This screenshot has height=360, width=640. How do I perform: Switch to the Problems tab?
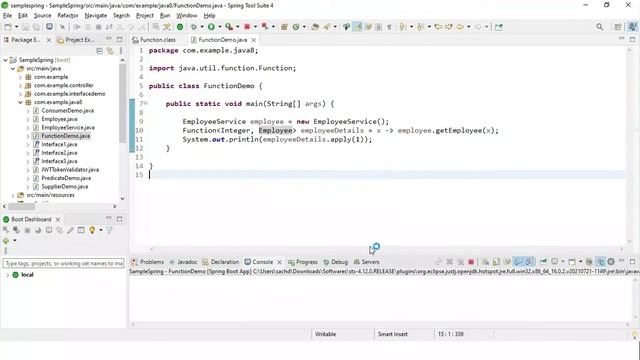tap(148, 262)
